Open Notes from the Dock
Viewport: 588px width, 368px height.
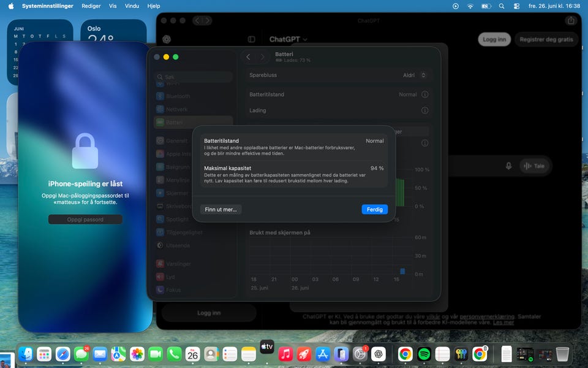(x=248, y=354)
